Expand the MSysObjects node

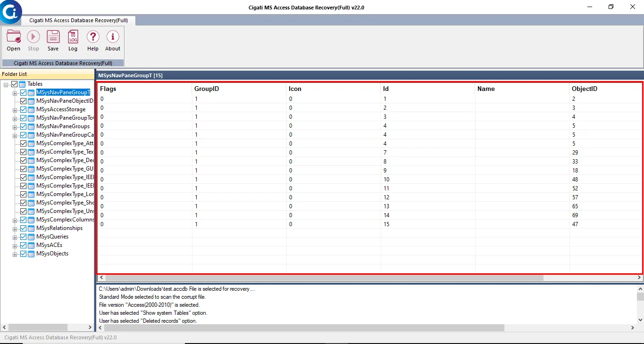[x=15, y=254]
